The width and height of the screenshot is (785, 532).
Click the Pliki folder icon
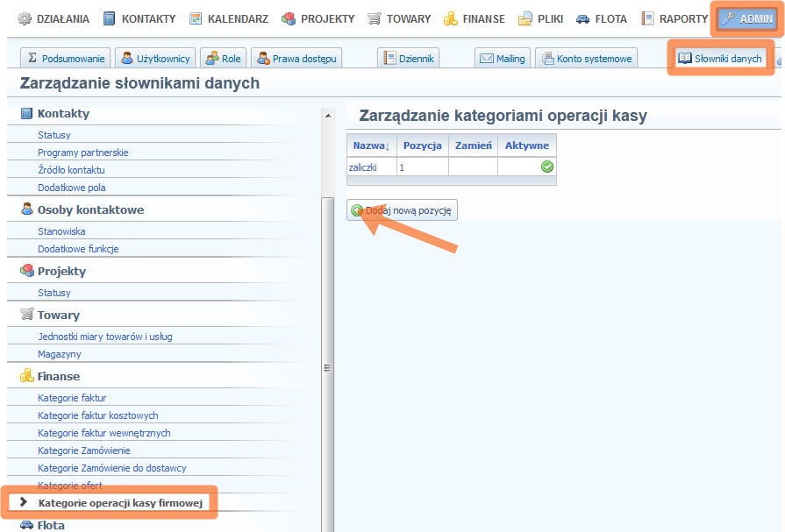[525, 18]
